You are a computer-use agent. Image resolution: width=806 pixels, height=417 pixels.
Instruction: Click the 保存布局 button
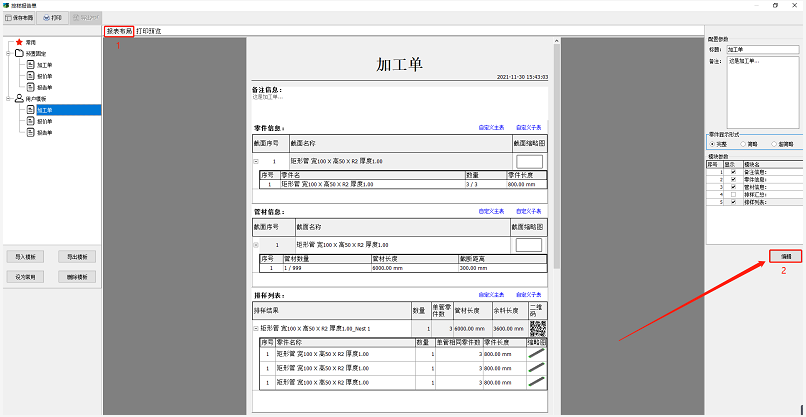pyautogui.click(x=19, y=17)
